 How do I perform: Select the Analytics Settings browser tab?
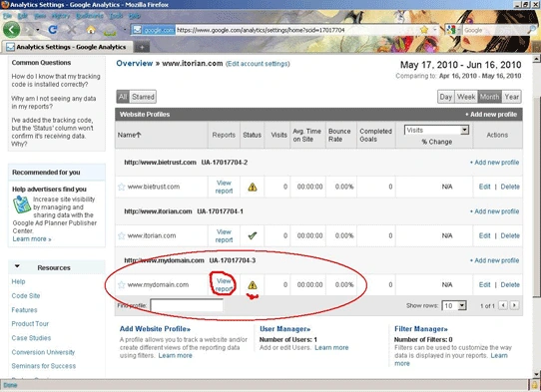[67, 47]
